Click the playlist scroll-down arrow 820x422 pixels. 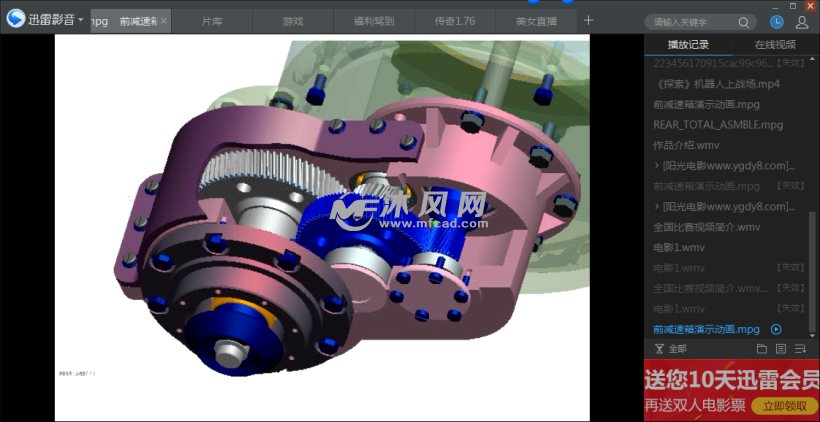tap(812, 335)
